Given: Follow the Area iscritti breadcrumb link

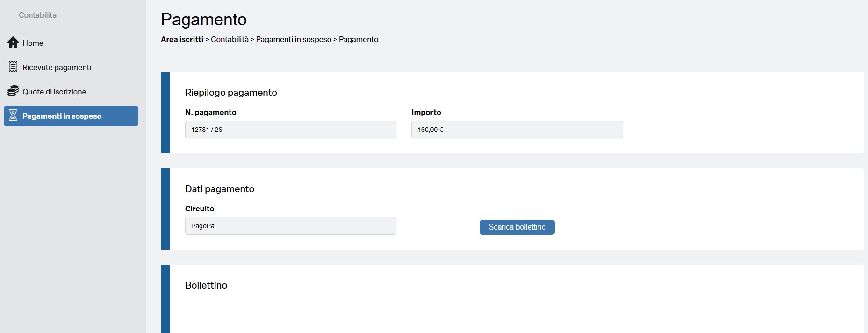Looking at the screenshot, I should tap(182, 39).
